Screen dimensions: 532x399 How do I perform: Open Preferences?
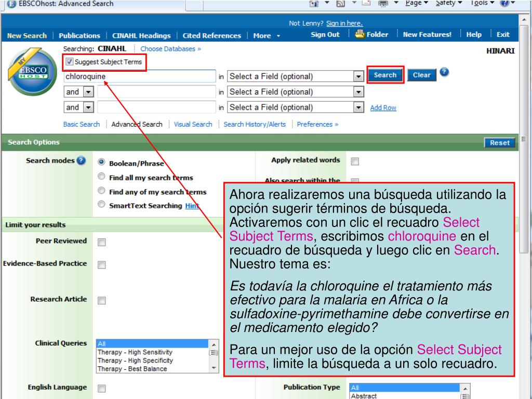317,124
